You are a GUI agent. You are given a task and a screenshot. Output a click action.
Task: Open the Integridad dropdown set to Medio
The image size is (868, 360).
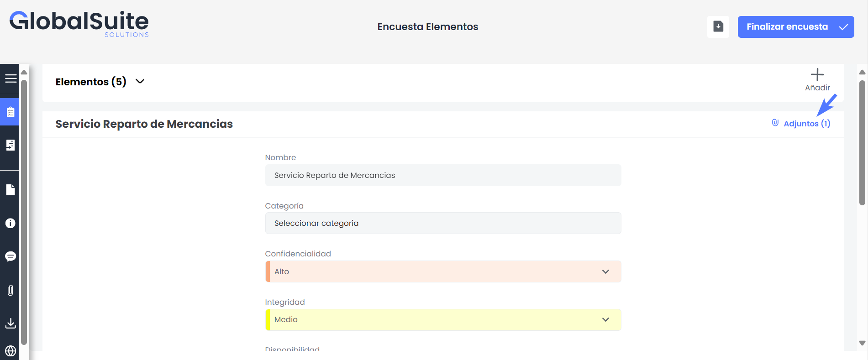tap(443, 320)
